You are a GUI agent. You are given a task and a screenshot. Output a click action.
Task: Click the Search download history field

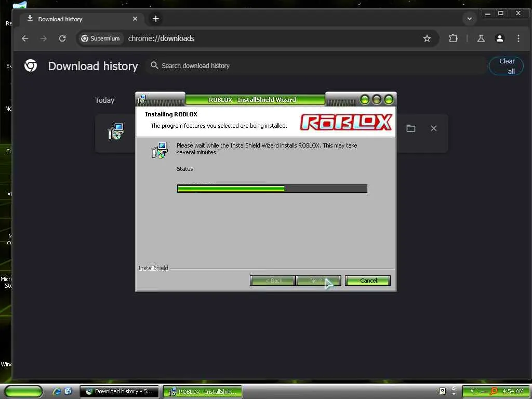tap(315, 65)
